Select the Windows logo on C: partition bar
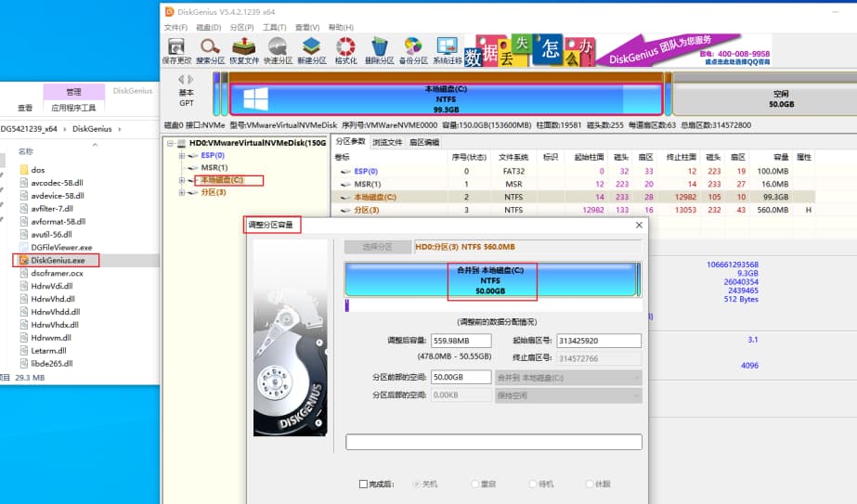The height and width of the screenshot is (504, 857). pos(255,99)
